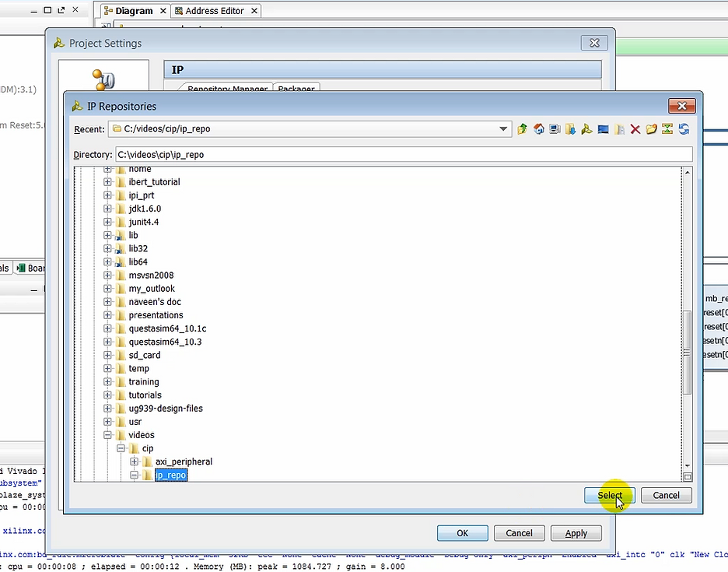The height and width of the screenshot is (572, 728).
Task: Collapse the videos folder node
Action: point(107,435)
